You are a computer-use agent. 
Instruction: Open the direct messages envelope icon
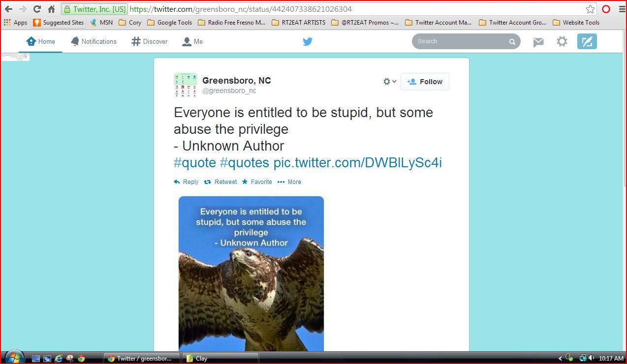click(538, 42)
